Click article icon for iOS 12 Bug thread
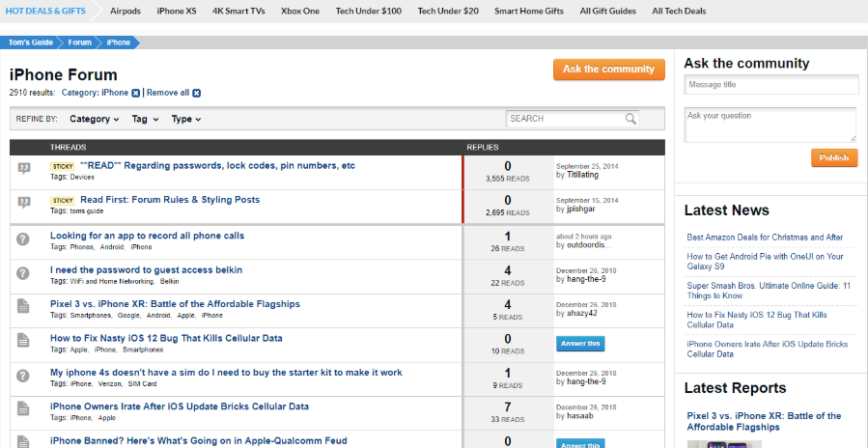 pyautogui.click(x=23, y=340)
